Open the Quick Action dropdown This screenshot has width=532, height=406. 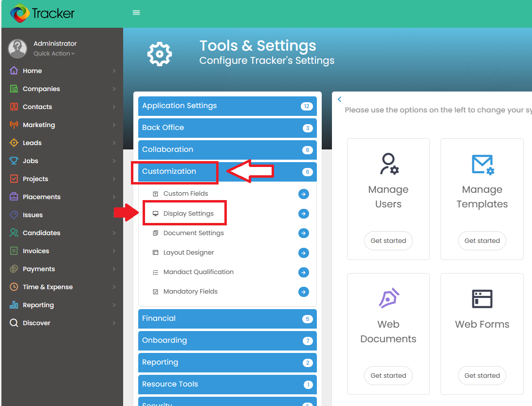pos(54,53)
